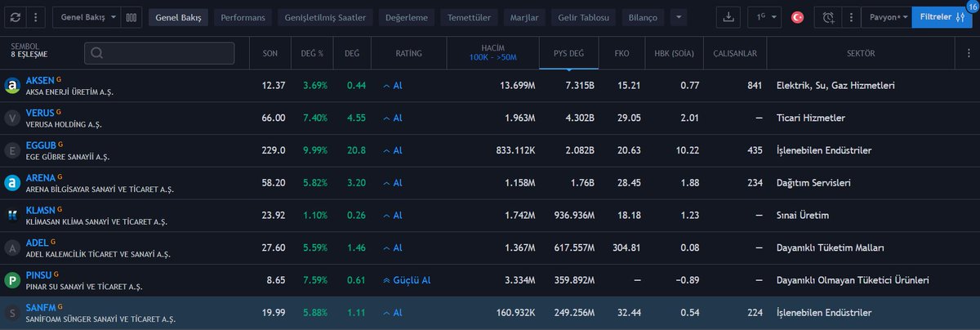Switch to the Gelir Tablosu tab
Screen dimensions: 980x330
click(584, 17)
